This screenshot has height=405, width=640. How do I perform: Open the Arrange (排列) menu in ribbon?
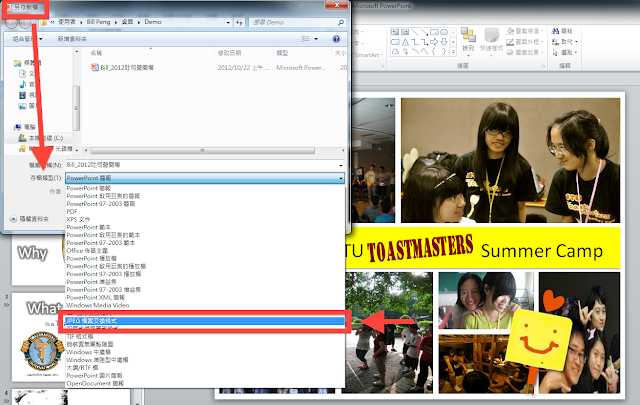[x=468, y=41]
